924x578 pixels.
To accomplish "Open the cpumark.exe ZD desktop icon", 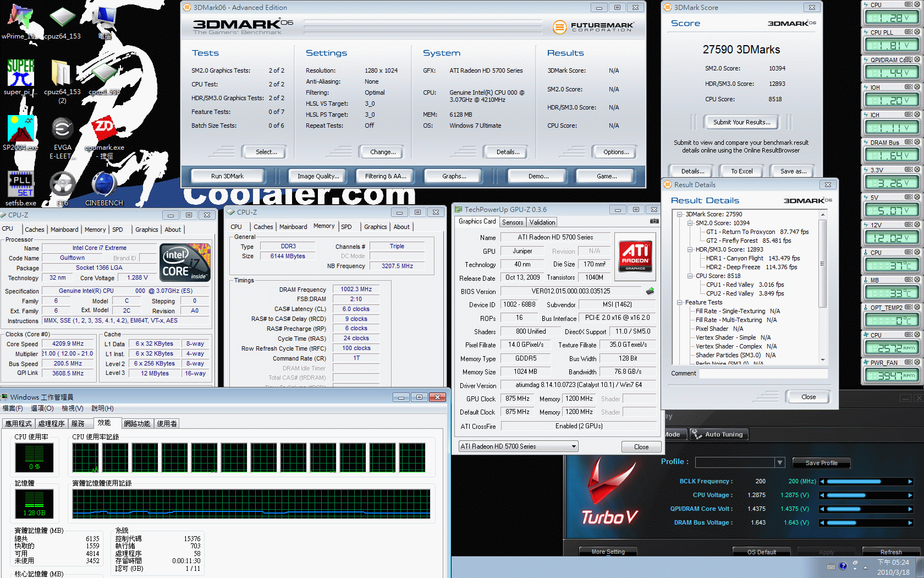I will (104, 129).
